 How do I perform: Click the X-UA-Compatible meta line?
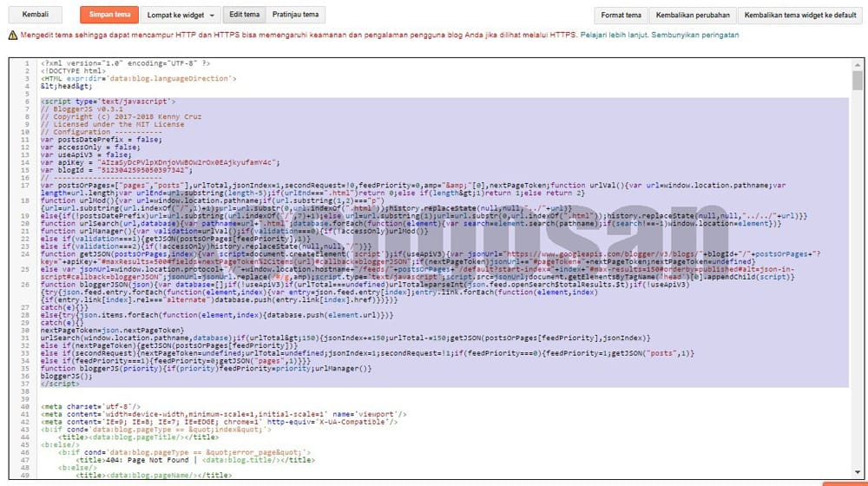point(220,422)
